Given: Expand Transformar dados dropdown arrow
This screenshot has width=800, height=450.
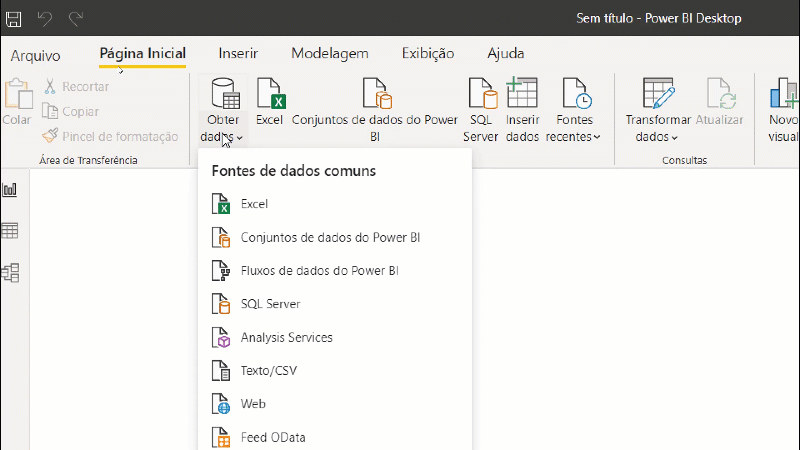Looking at the screenshot, I should click(674, 138).
